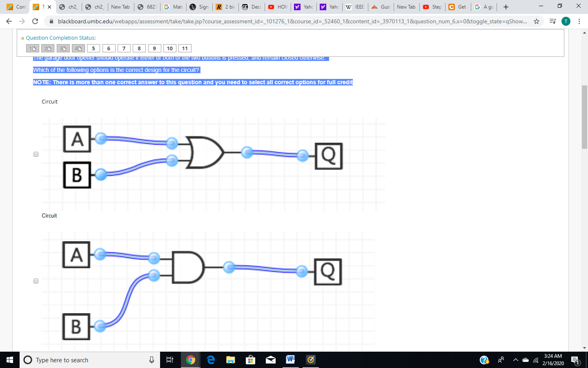Go to question 8
This screenshot has width=588, height=368.
point(139,48)
